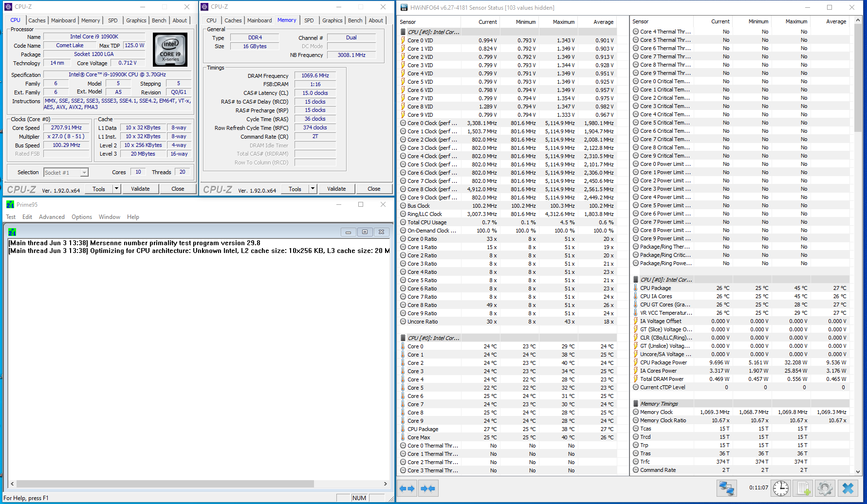
Task: Click Close button in the right CPU-Z window
Action: [374, 189]
